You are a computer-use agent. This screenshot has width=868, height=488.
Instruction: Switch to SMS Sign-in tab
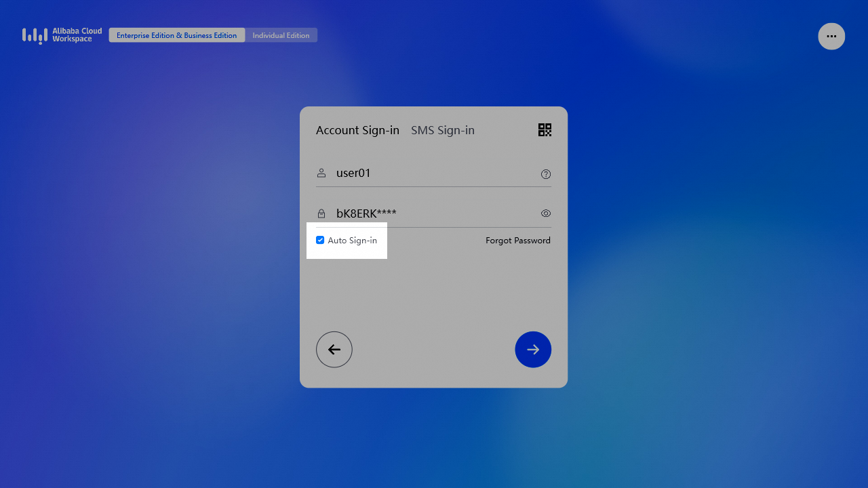tap(443, 130)
